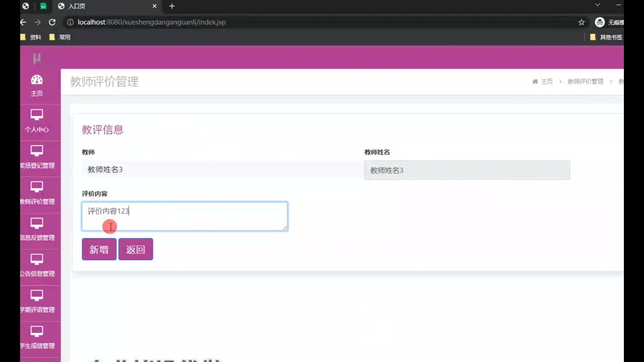The height and width of the screenshot is (362, 644).
Task: Open 个人中心 in the sidebar
Action: (x=37, y=121)
